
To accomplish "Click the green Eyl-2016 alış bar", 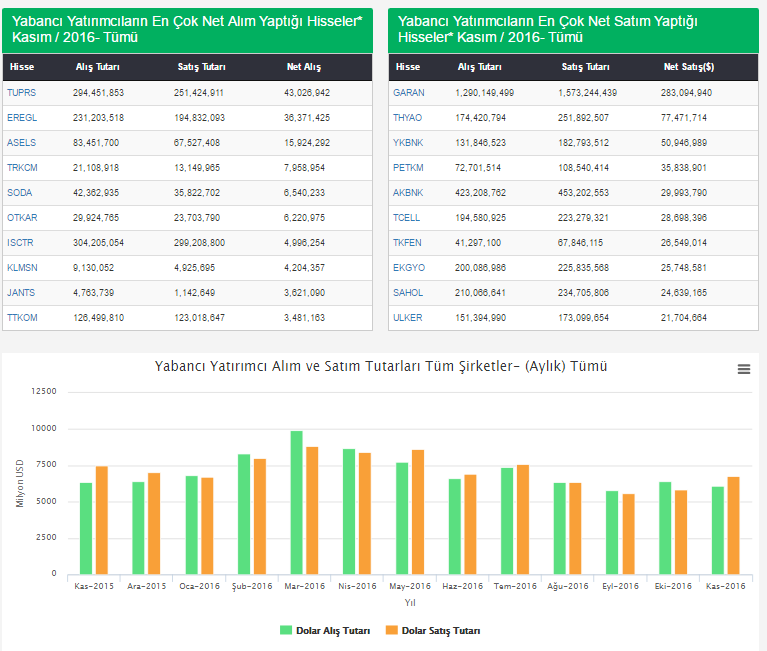I will coord(612,532).
